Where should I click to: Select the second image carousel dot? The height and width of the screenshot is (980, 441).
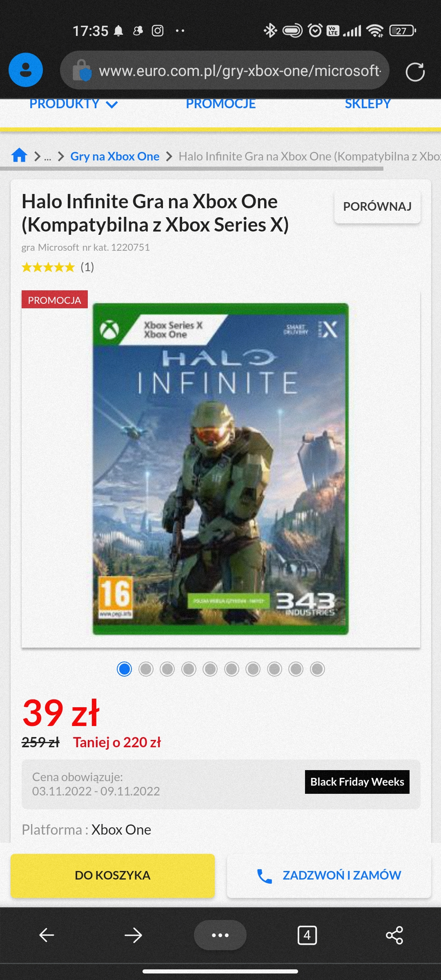[146, 669]
